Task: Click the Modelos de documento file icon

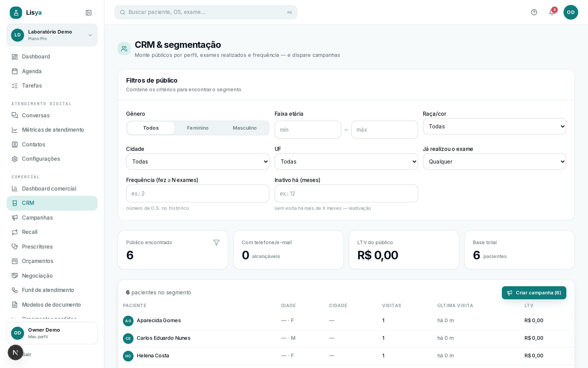Action: click(x=14, y=305)
